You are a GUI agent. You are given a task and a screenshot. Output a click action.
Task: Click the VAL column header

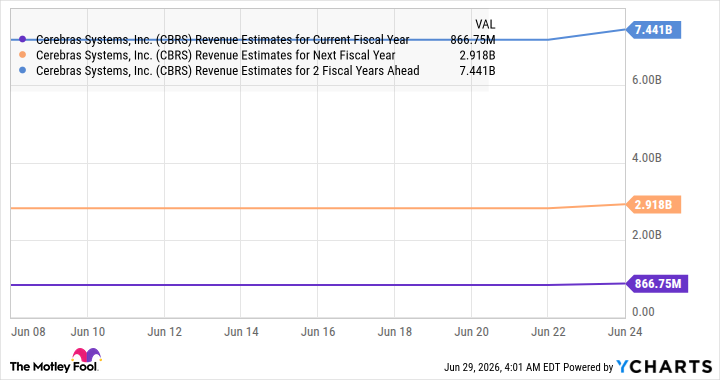[x=485, y=24]
